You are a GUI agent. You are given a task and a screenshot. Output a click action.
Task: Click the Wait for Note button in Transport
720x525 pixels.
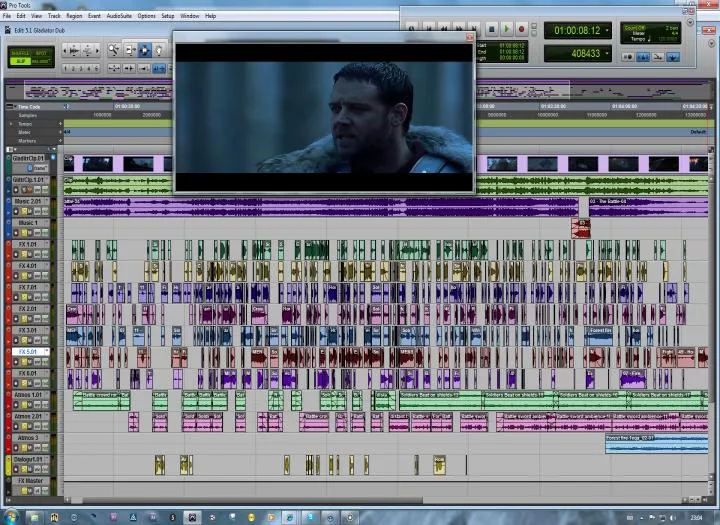click(x=627, y=57)
